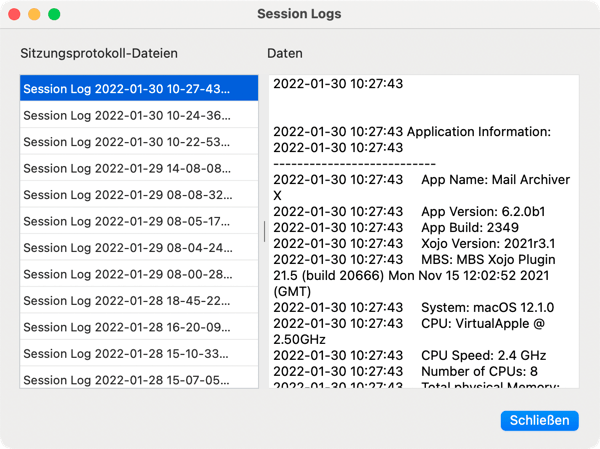Screen dimensions: 600x449
Task: Pick Session Log 2022-01-29 08-08-32
Action: (137, 195)
